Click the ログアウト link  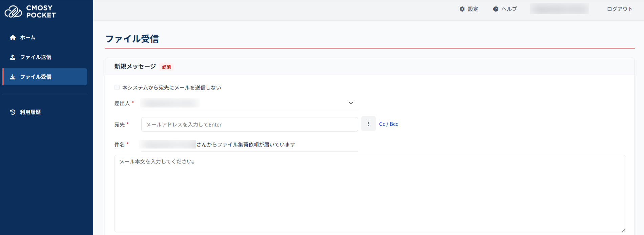[620, 9]
